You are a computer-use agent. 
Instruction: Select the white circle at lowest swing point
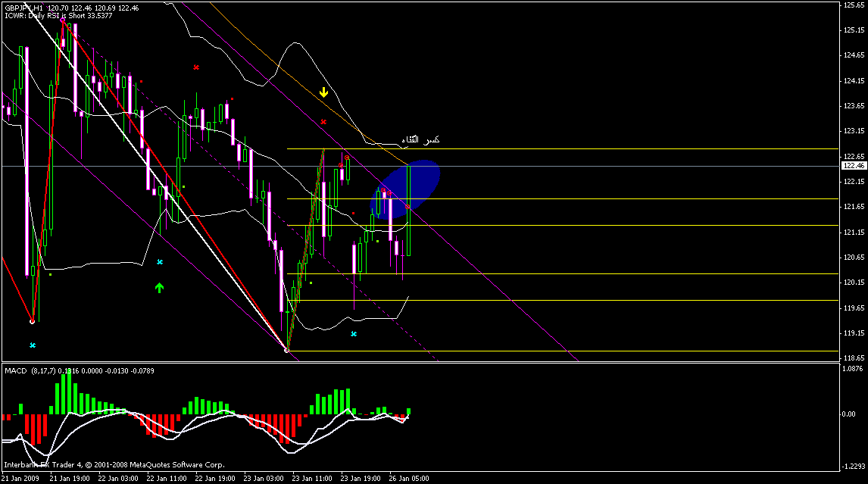pyautogui.click(x=286, y=349)
